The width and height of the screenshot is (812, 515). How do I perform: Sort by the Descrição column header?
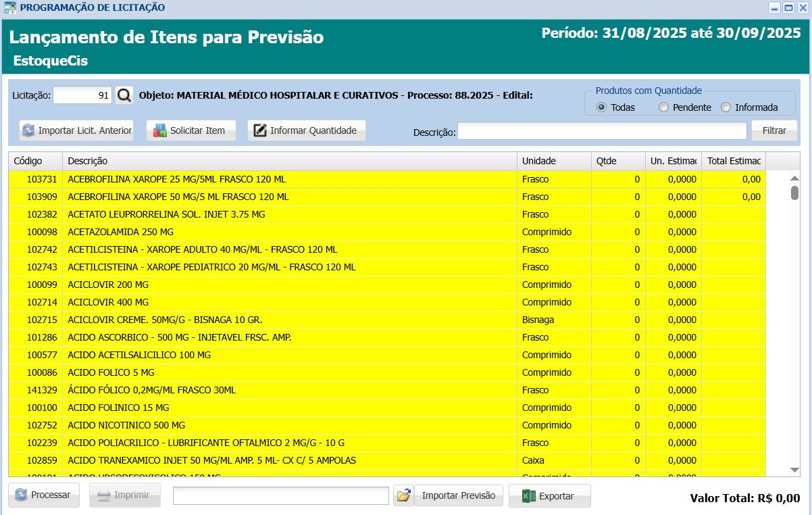(290, 161)
